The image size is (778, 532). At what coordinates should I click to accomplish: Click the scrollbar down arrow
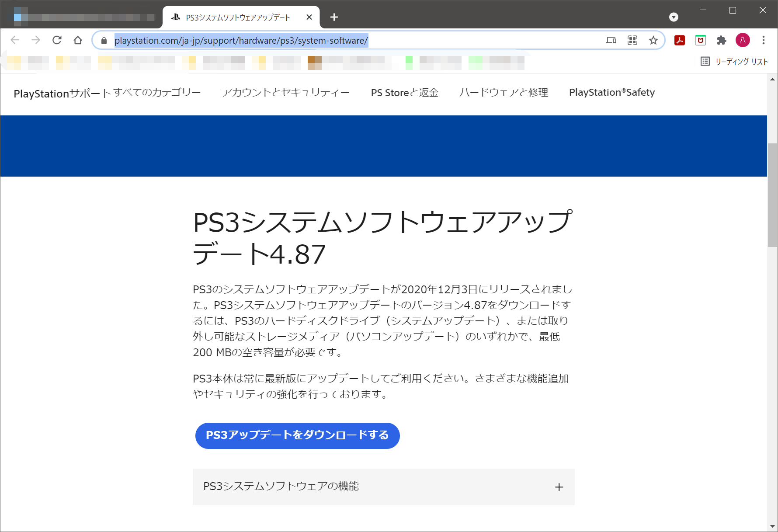[x=772, y=526]
